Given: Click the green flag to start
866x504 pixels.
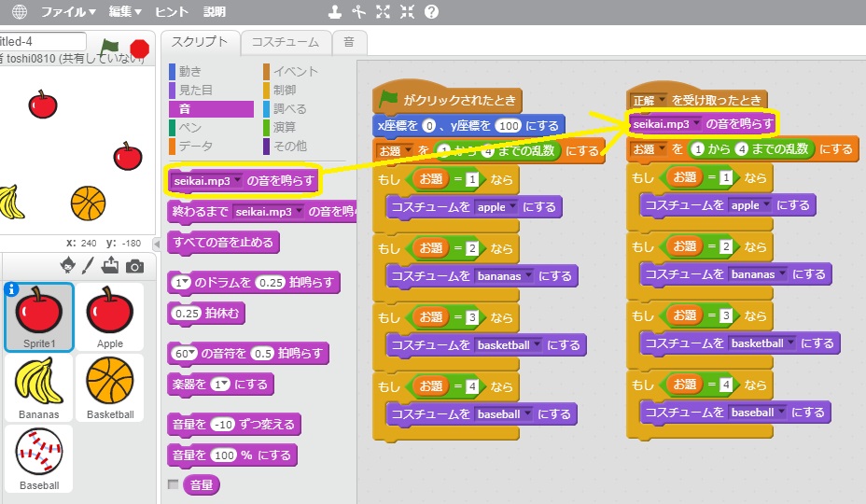Looking at the screenshot, I should 109,49.
